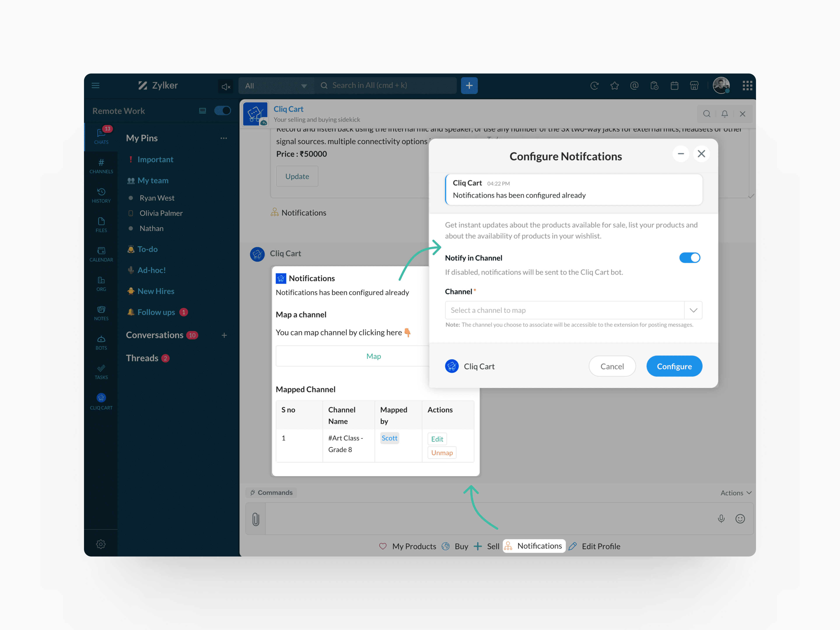Click the microphone voice message icon

721,518
